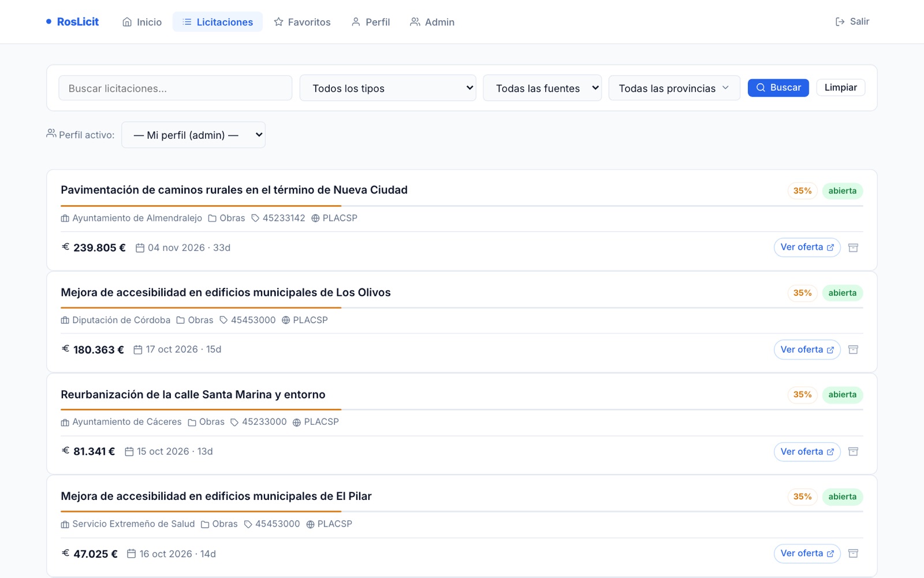
Task: Focus the Buscar licitaciones search field
Action: [175, 88]
